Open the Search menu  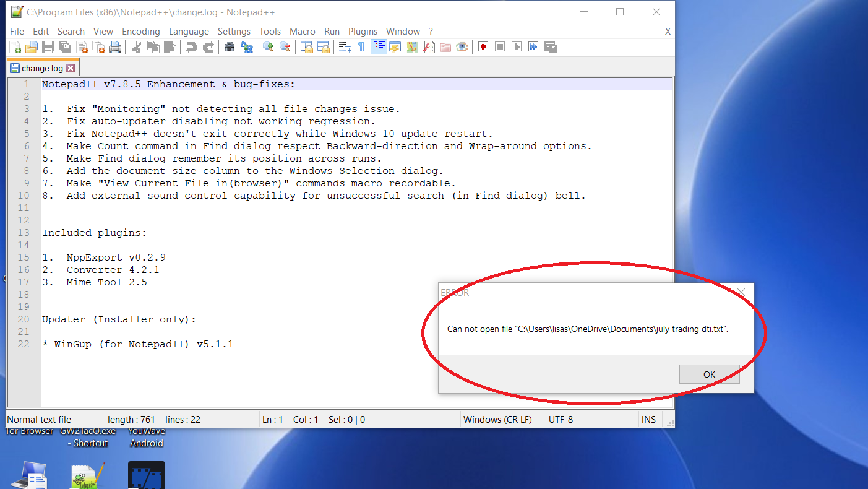tap(71, 32)
